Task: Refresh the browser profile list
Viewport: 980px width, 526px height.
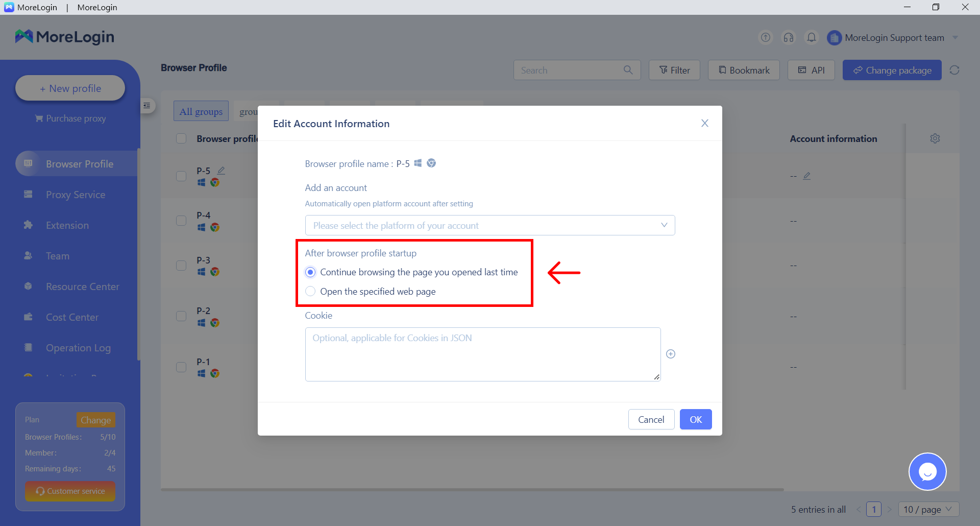Action: click(954, 70)
